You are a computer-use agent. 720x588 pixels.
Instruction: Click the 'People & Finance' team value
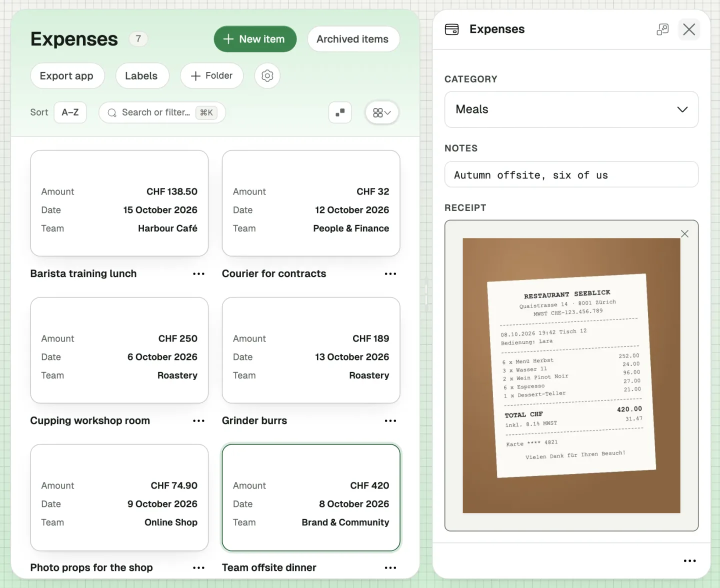pos(351,228)
